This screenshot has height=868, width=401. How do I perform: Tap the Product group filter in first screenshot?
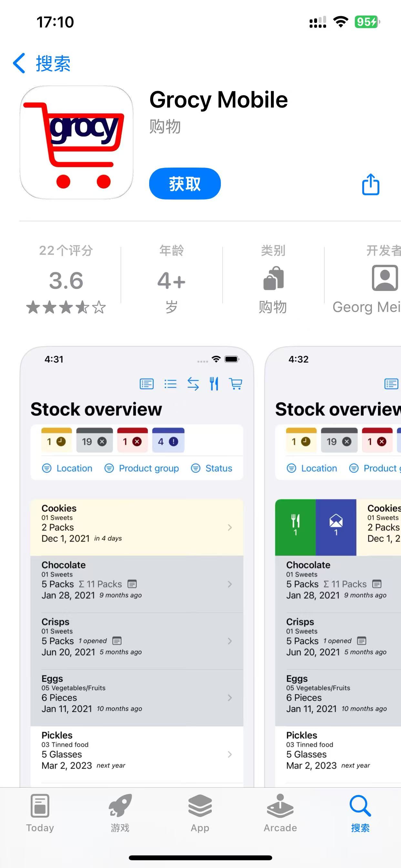point(141,468)
